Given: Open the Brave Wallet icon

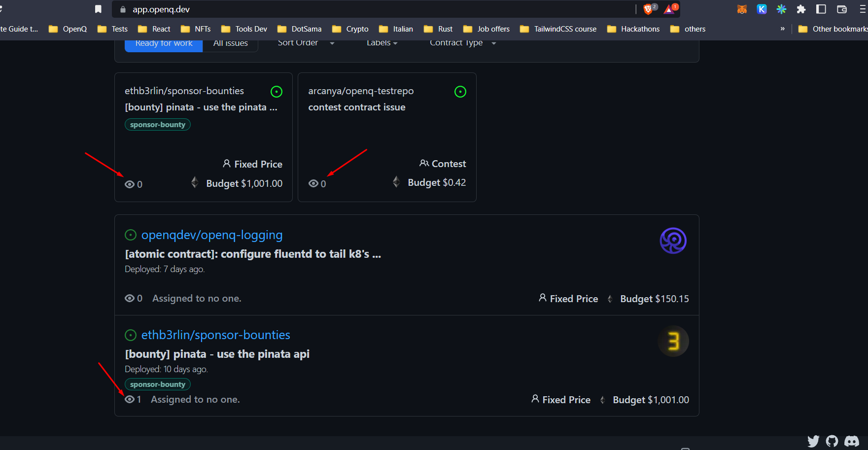Looking at the screenshot, I should pyautogui.click(x=842, y=9).
